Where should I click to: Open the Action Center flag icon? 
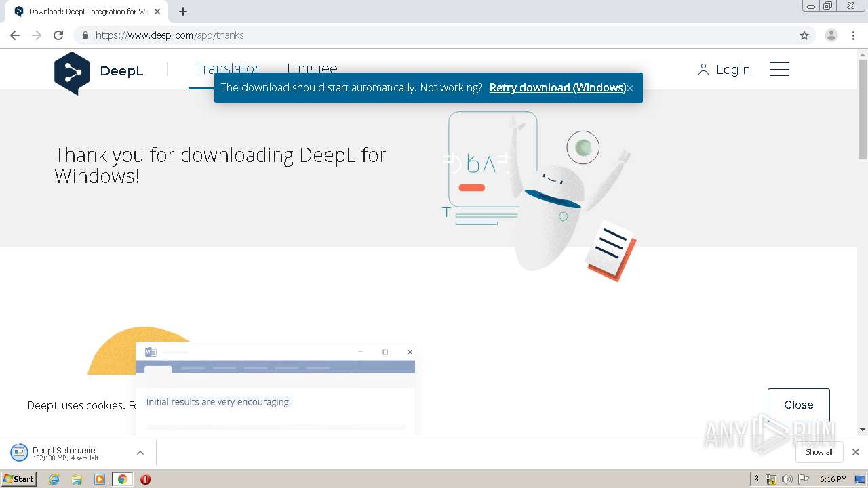tap(804, 479)
